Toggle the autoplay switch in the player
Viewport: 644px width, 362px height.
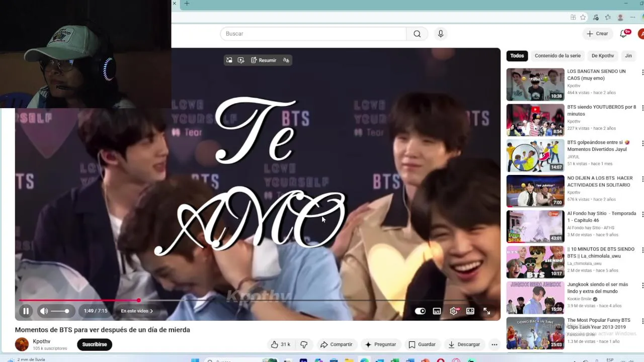420,311
